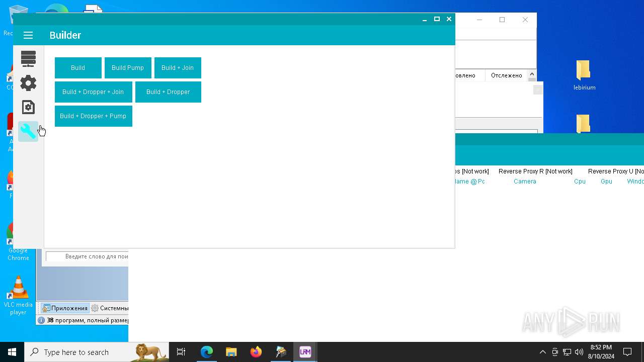Close the Builder window

tap(449, 19)
